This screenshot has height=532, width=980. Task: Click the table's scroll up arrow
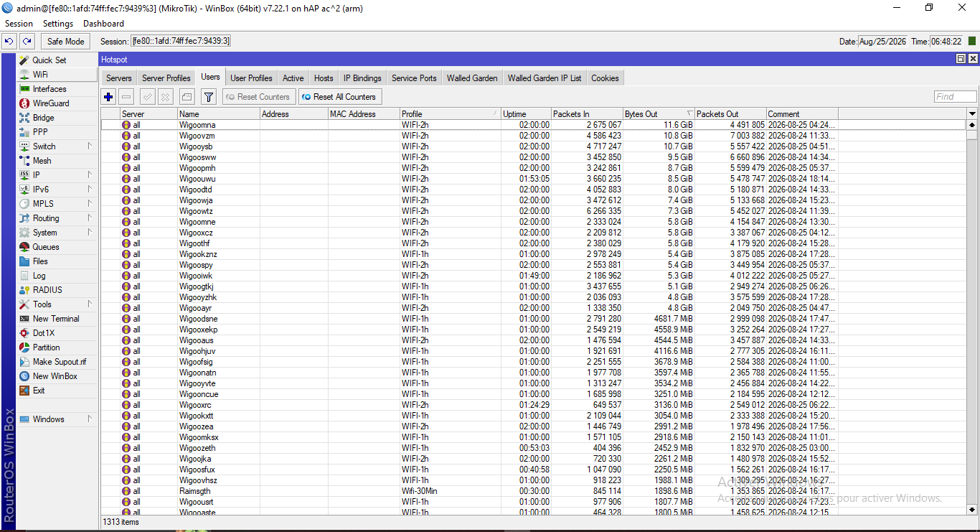[972, 125]
